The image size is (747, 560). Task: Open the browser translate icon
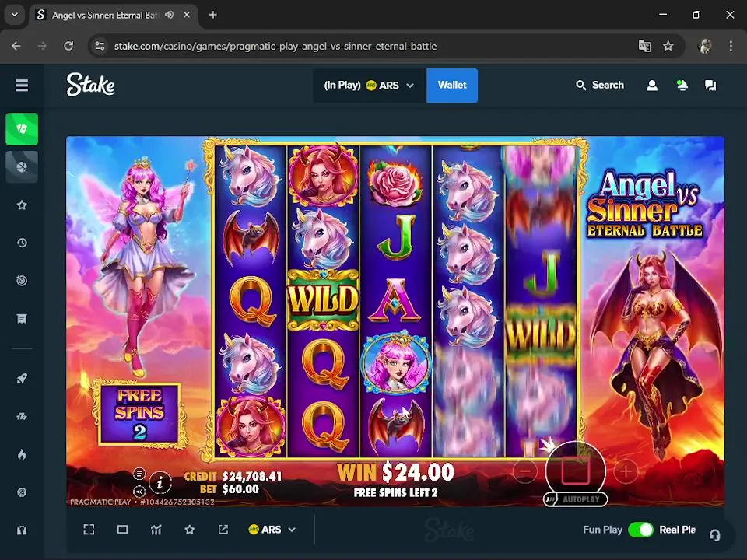coord(644,46)
